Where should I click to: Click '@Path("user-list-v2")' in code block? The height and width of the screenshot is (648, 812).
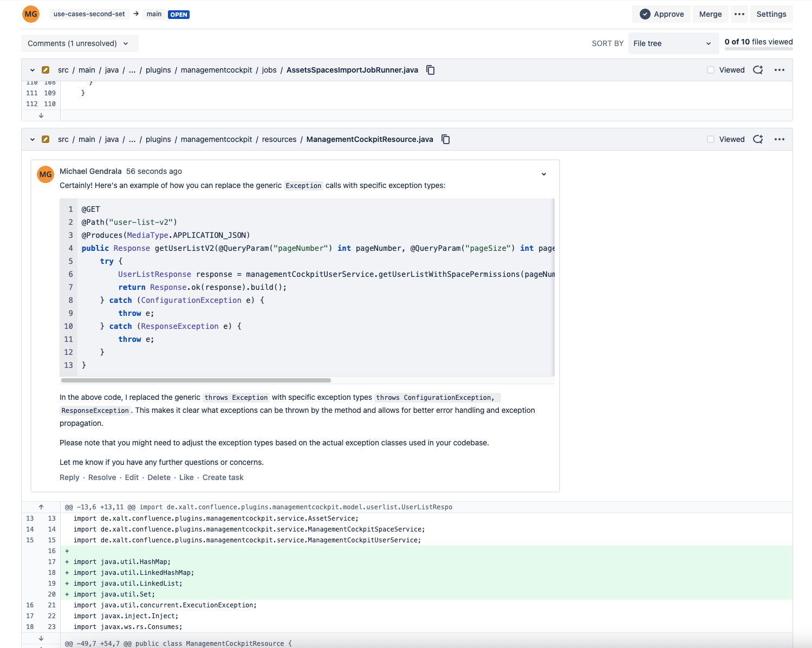(129, 222)
